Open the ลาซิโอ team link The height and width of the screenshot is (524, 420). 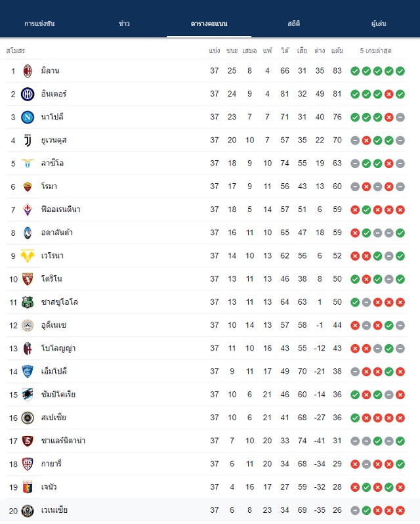point(52,164)
